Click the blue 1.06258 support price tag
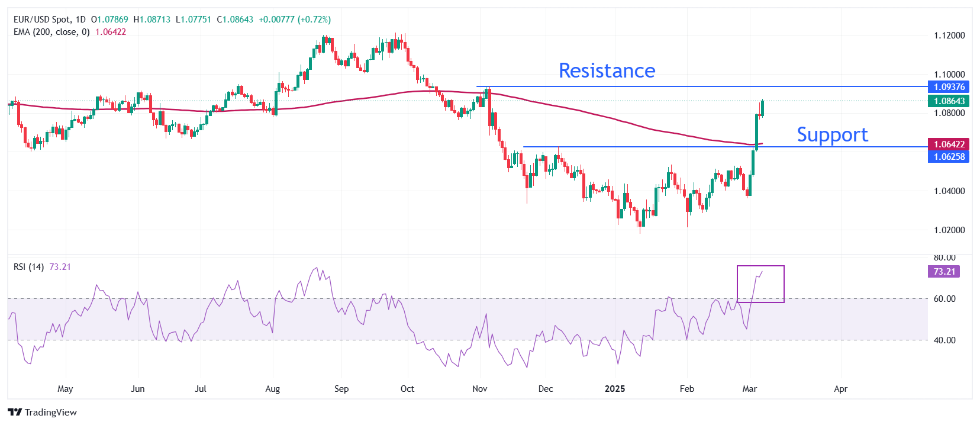 click(x=948, y=157)
